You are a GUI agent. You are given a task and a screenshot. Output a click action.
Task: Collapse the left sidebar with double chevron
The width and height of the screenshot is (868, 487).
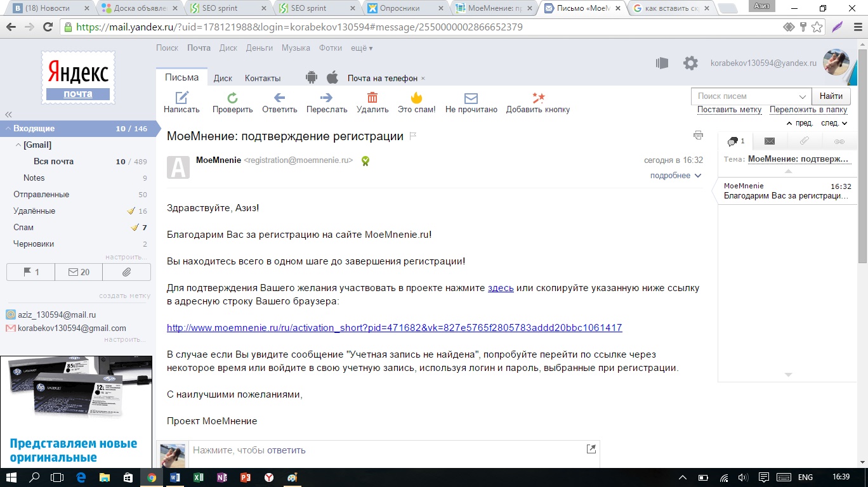[x=9, y=115]
